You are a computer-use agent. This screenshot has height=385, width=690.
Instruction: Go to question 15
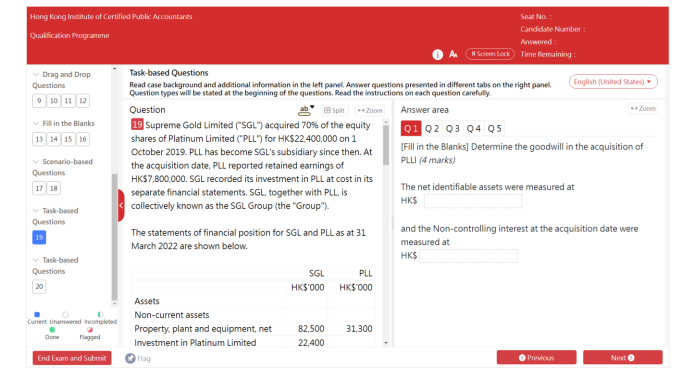pyautogui.click(x=68, y=139)
